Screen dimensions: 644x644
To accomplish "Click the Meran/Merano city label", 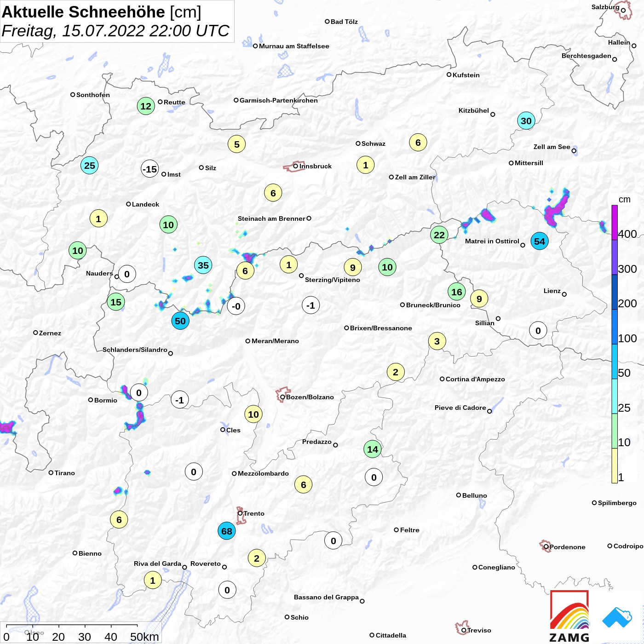I will pyautogui.click(x=275, y=341).
